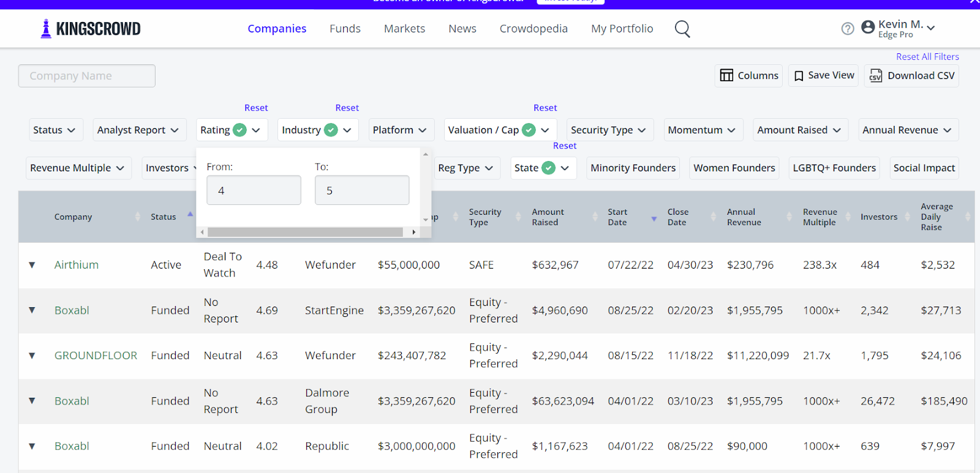Screen dimensions: 980x473
Task: Sort by the Annual Revenue column
Action: (x=744, y=217)
